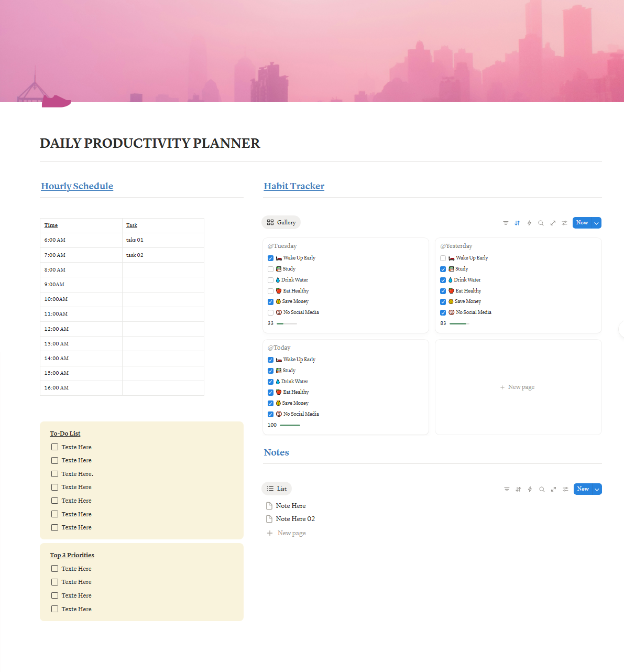
Task: Click the Habit Tracker sort icon
Action: click(517, 223)
